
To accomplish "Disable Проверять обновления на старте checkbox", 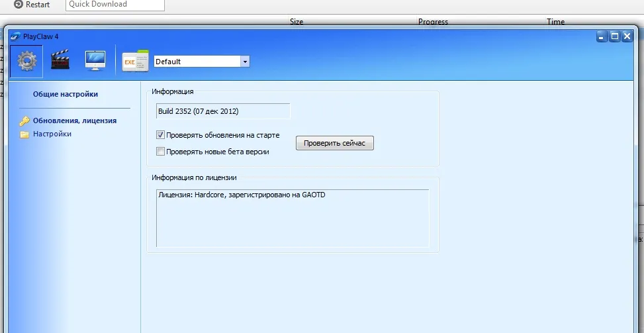I will tap(161, 134).
